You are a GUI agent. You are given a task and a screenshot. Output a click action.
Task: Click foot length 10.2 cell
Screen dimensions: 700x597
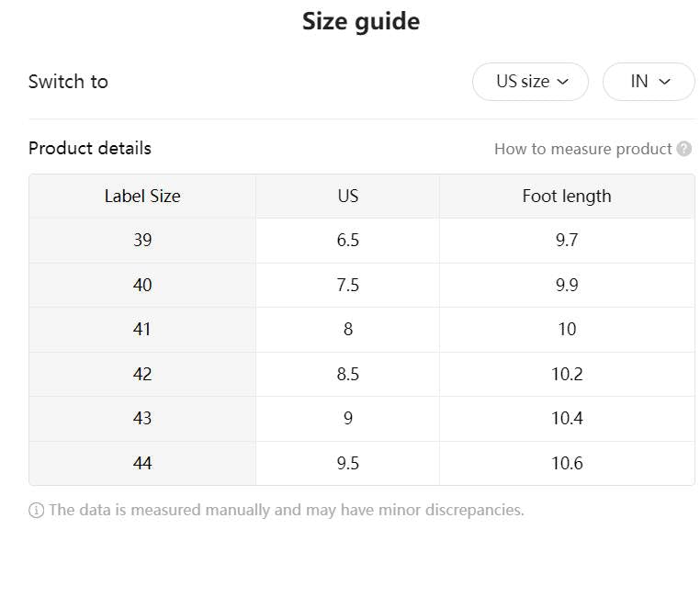(567, 374)
